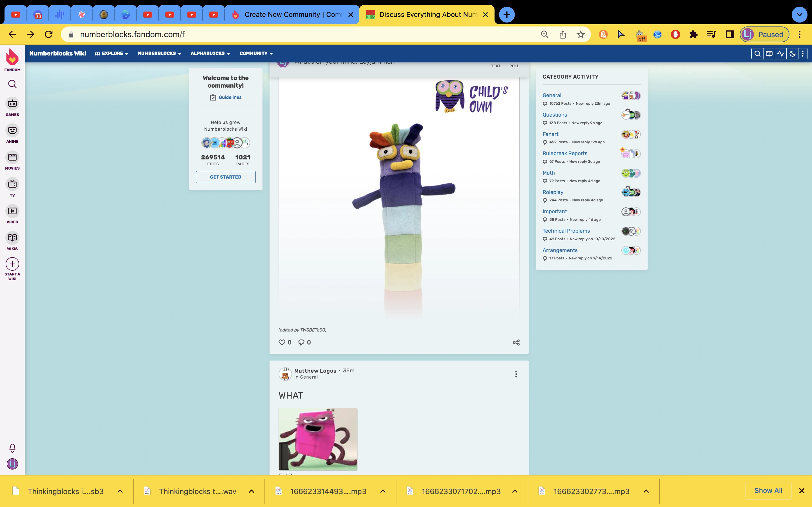Click the notifications bell icon
The height and width of the screenshot is (507, 812).
[12, 448]
